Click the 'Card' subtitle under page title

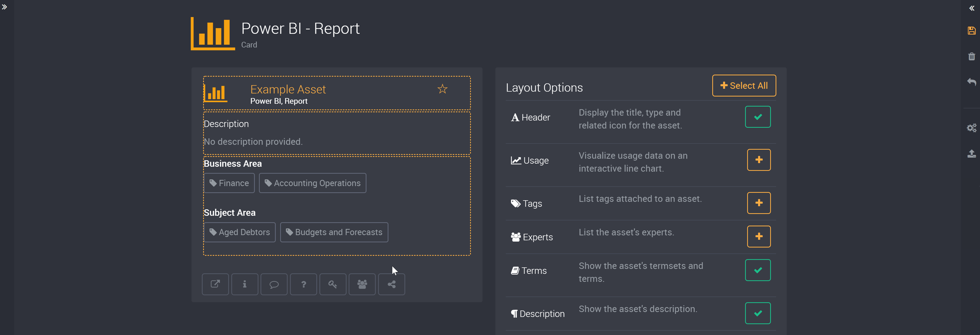pyautogui.click(x=249, y=45)
